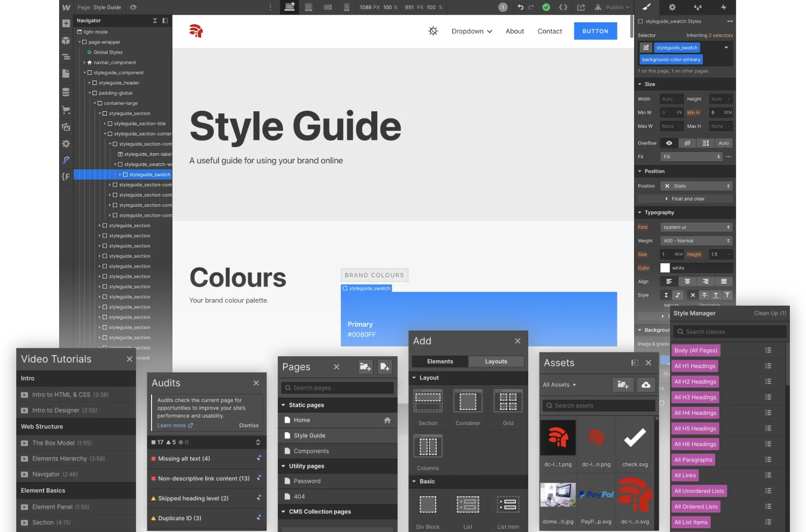Image resolution: width=806 pixels, height=532 pixels.
Task: Dismiss the Audits info message
Action: coord(249,426)
